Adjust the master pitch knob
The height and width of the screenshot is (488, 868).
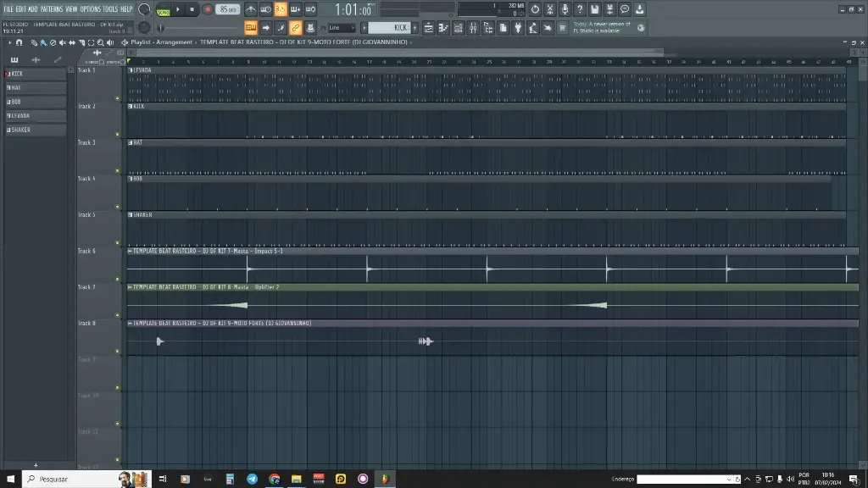(x=144, y=28)
